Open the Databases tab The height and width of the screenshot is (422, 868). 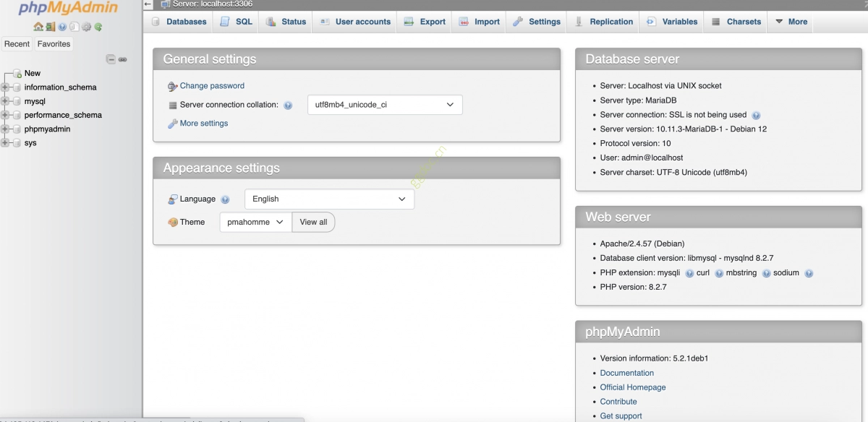pyautogui.click(x=179, y=22)
